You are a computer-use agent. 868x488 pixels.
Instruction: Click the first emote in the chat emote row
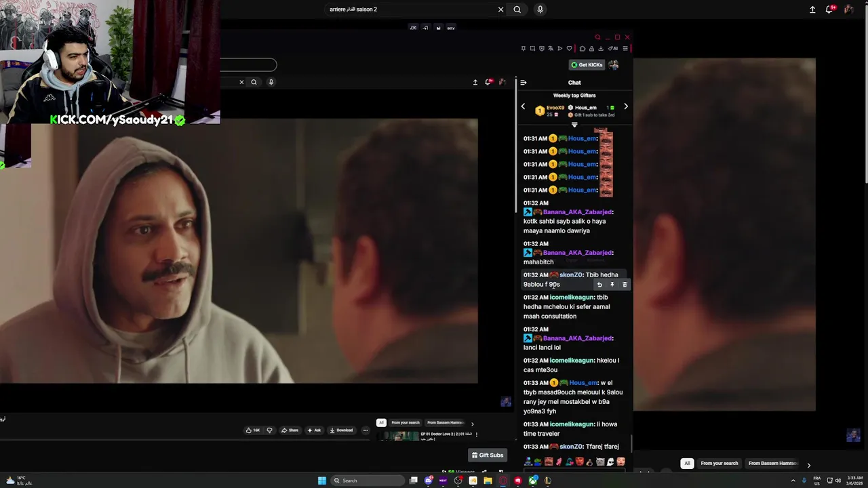(x=528, y=462)
